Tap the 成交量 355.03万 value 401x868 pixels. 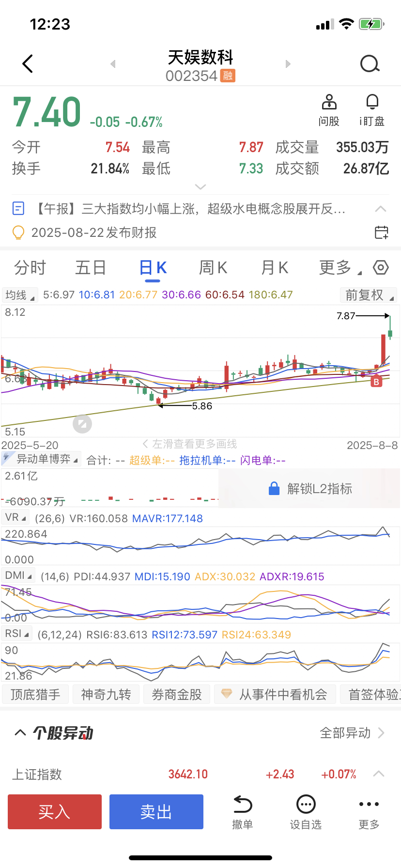coord(363,147)
